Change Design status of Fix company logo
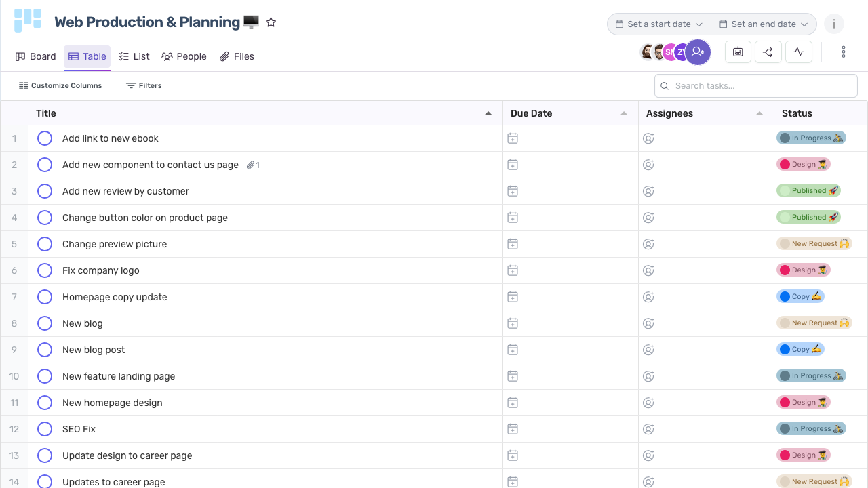Viewport: 868px width, 488px height. point(804,270)
